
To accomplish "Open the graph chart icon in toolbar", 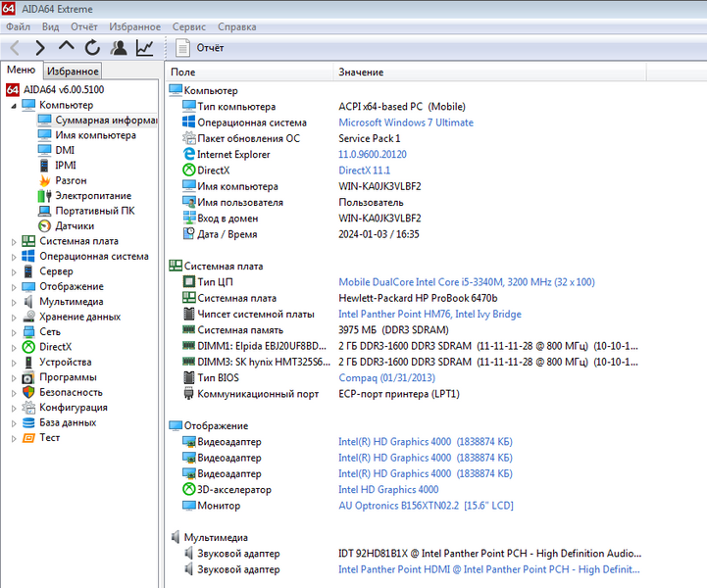I will point(145,48).
